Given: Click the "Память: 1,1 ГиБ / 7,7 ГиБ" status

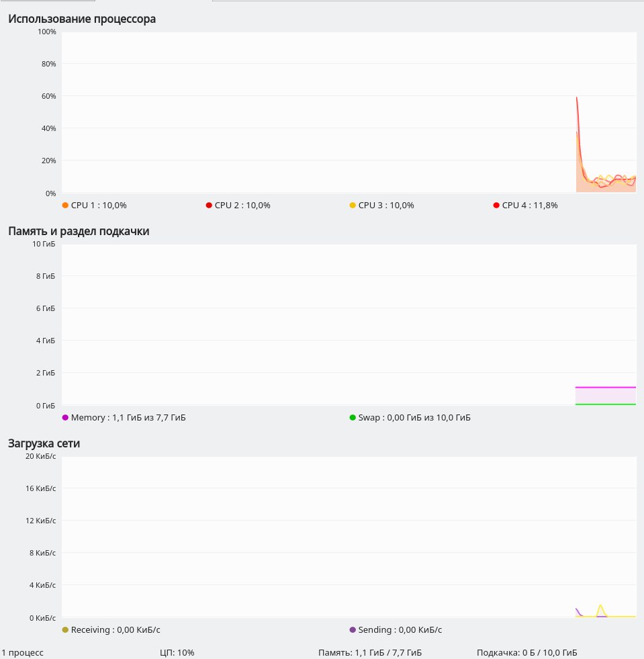Looking at the screenshot, I should click(370, 652).
